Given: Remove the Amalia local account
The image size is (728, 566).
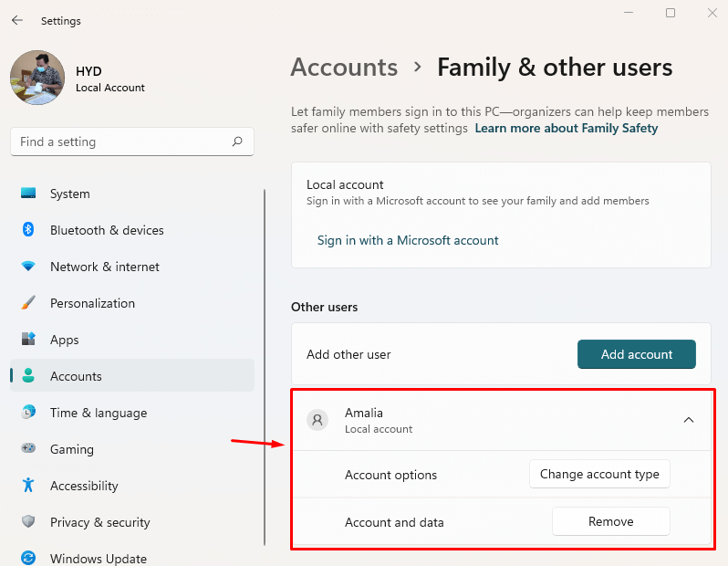Looking at the screenshot, I should click(610, 521).
